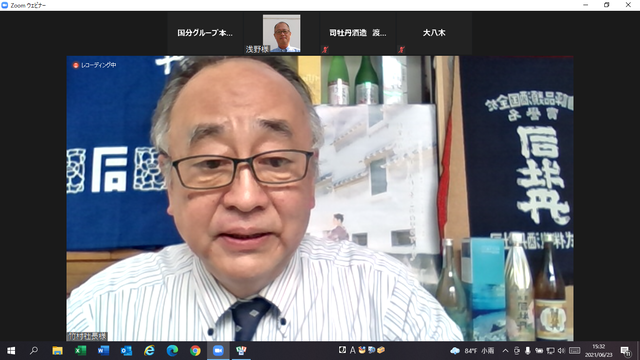
Task: Click the network icon in system tray
Action: pos(550,351)
